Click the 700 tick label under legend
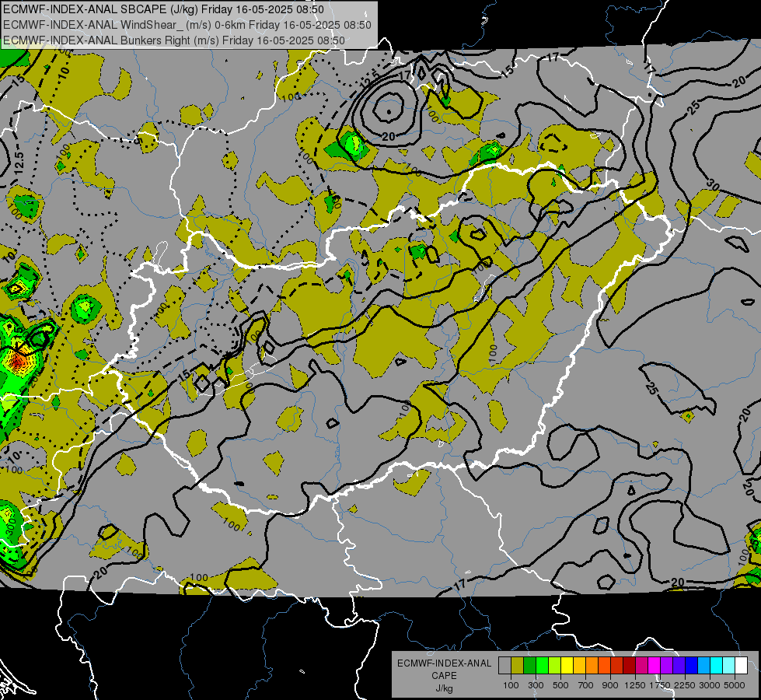Screen dimensions: 761x700 (586, 685)
